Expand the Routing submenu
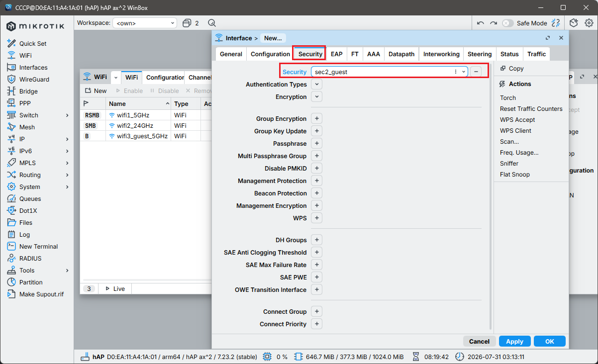 click(x=67, y=175)
